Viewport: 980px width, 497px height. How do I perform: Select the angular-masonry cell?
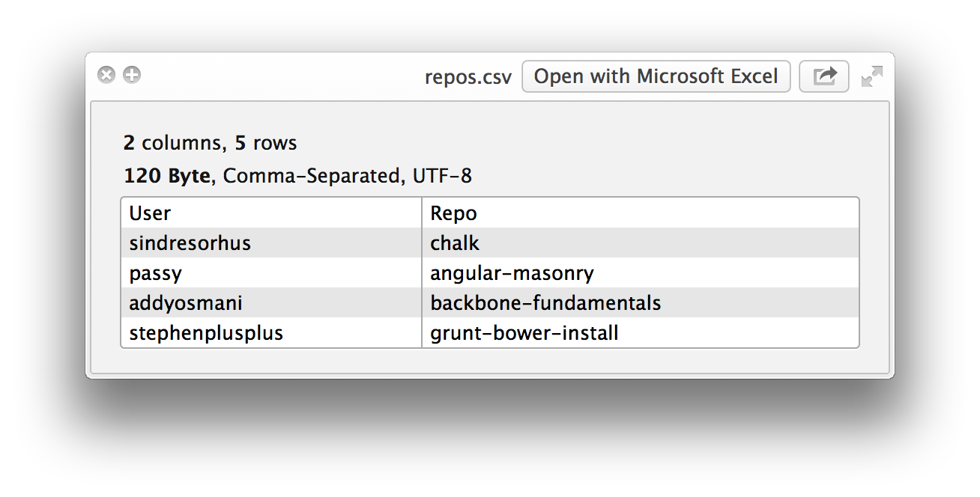point(512,273)
